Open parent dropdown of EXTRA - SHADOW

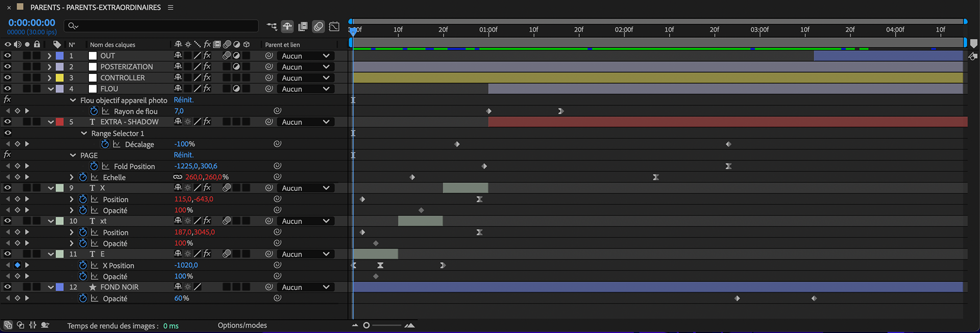click(306, 122)
